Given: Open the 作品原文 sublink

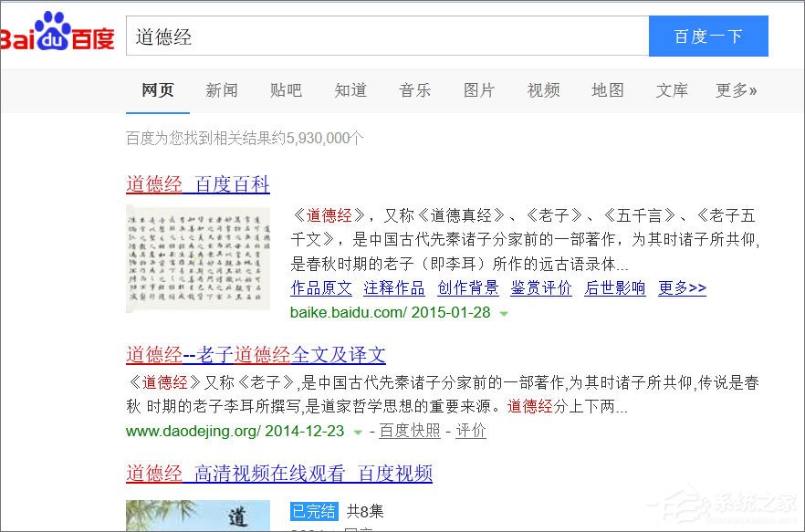Looking at the screenshot, I should tap(321, 288).
